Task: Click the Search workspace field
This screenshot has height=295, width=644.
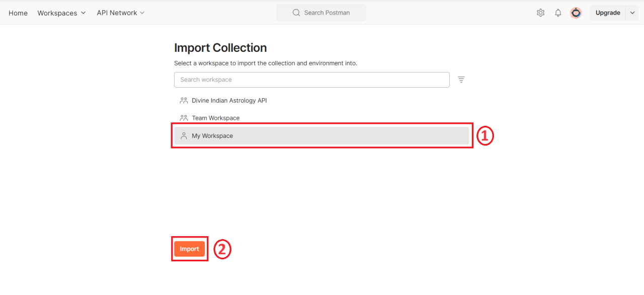Action: [312, 80]
